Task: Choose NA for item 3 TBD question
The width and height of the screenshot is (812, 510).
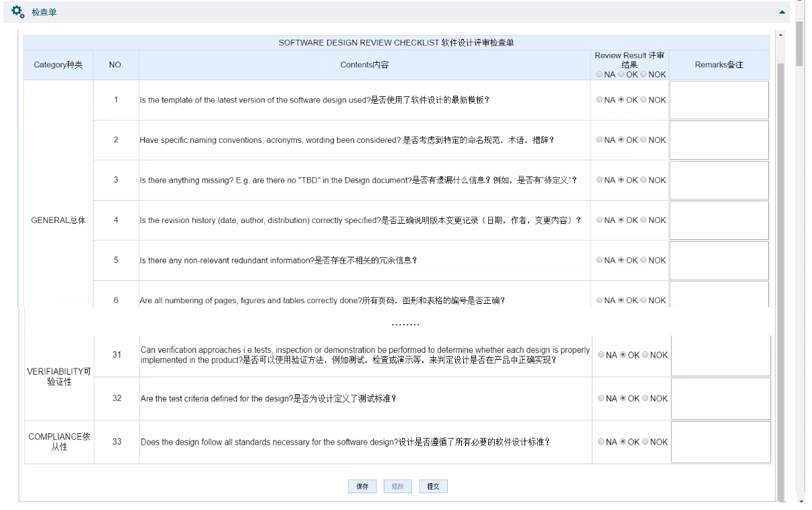Action: 600,180
